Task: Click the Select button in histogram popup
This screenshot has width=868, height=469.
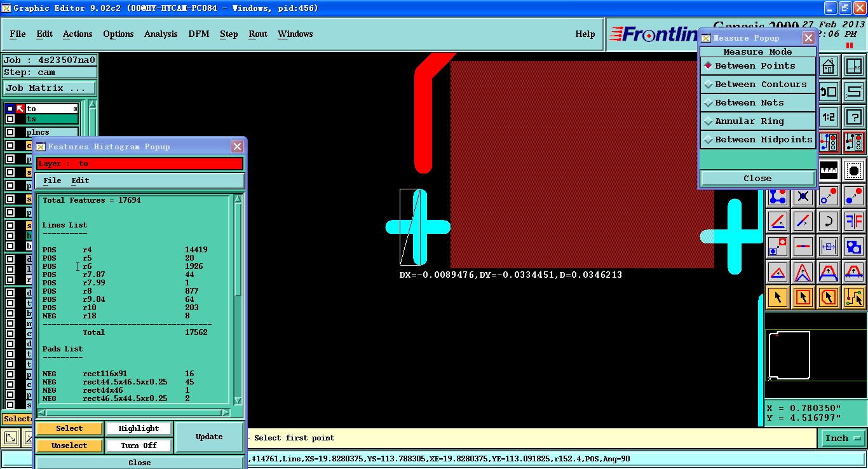Action: coord(69,428)
